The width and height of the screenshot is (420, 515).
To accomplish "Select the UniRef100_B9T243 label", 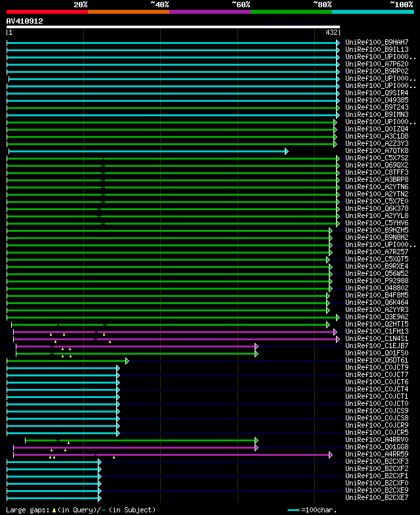I will click(377, 108).
